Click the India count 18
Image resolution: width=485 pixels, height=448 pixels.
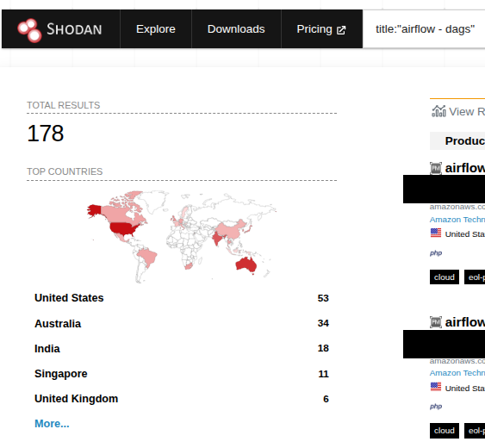pyautogui.click(x=323, y=348)
